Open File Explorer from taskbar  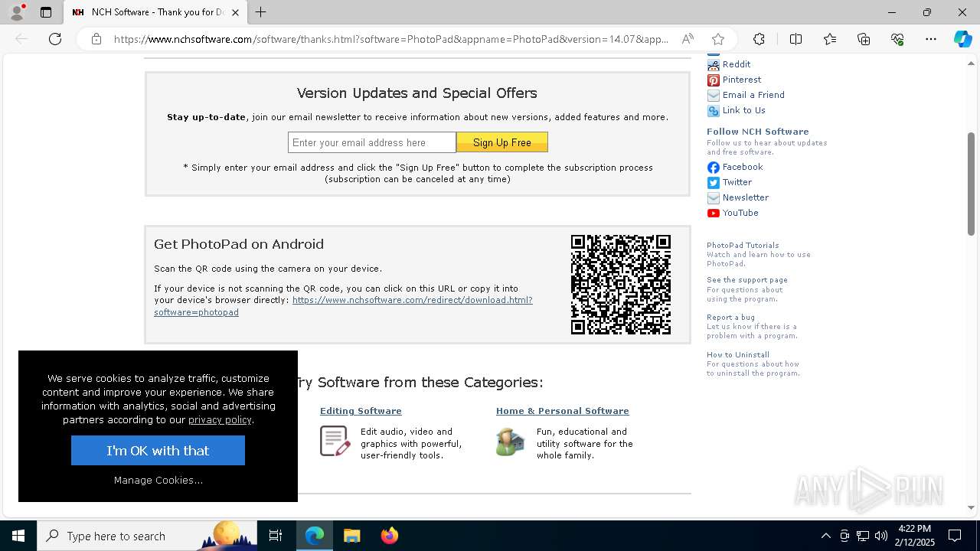[351, 536]
